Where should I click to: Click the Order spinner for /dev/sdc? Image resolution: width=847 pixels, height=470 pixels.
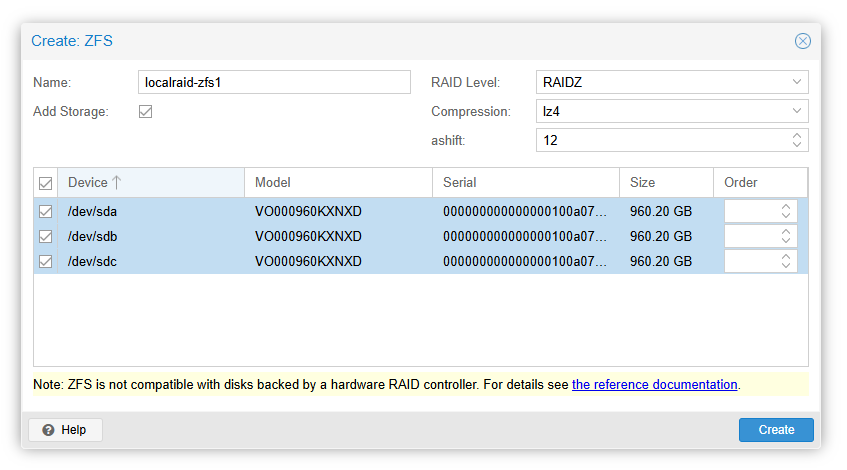tap(761, 261)
